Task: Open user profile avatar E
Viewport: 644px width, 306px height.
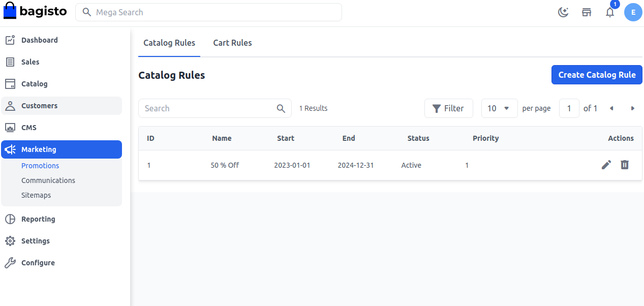Action: click(633, 12)
